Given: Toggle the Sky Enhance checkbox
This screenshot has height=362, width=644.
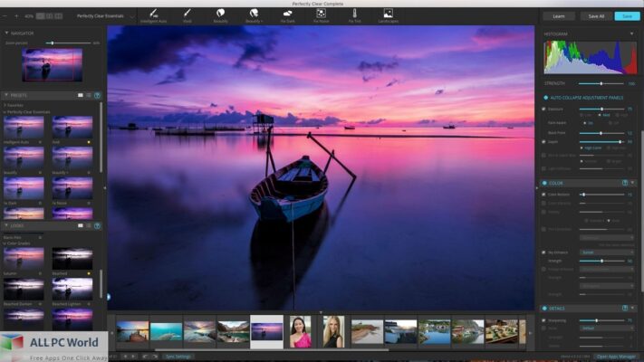Looking at the screenshot, I should pos(544,252).
